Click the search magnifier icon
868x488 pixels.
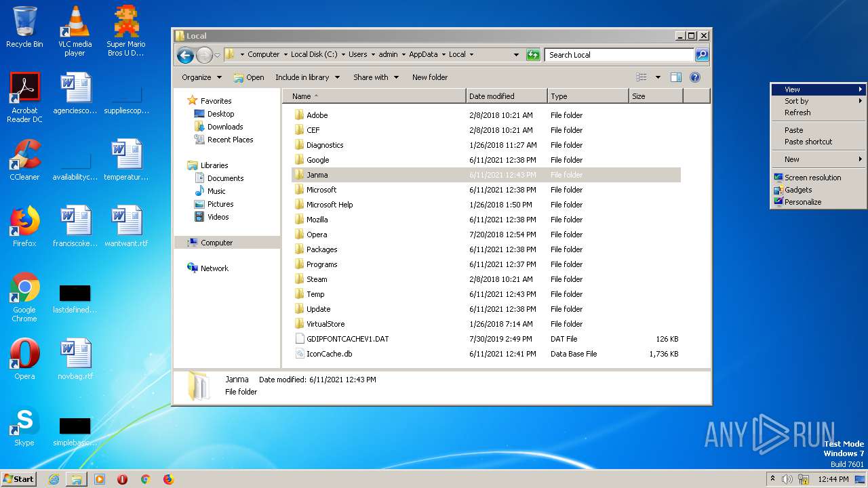tap(702, 55)
